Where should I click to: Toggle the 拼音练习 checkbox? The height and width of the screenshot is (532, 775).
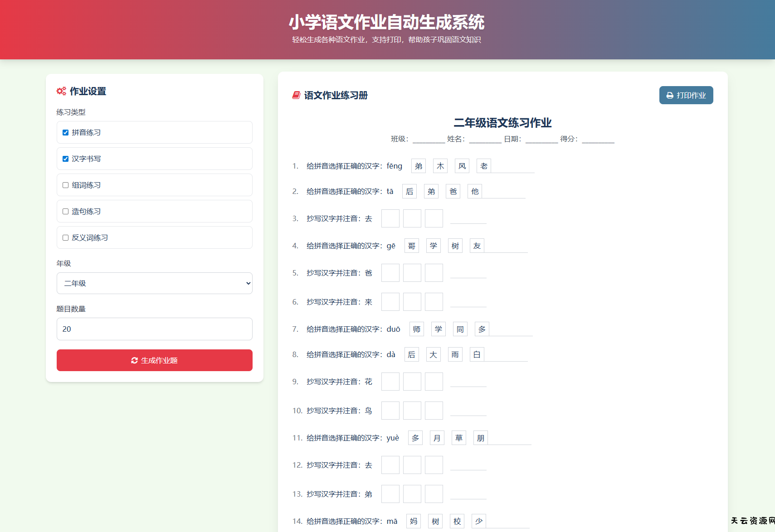click(x=66, y=133)
